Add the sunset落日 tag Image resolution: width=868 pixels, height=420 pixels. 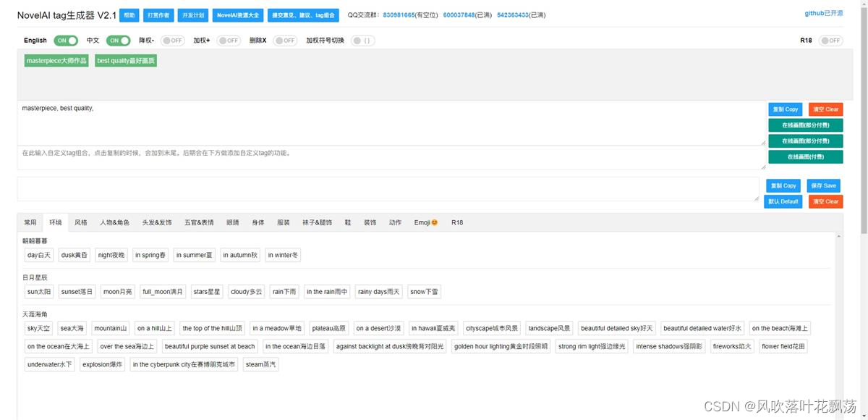[77, 292]
